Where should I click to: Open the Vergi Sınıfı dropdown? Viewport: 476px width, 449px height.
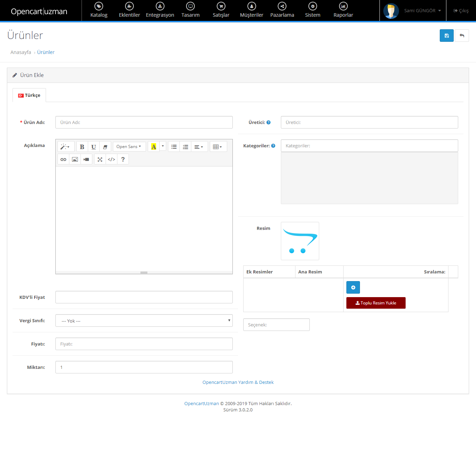pyautogui.click(x=144, y=320)
